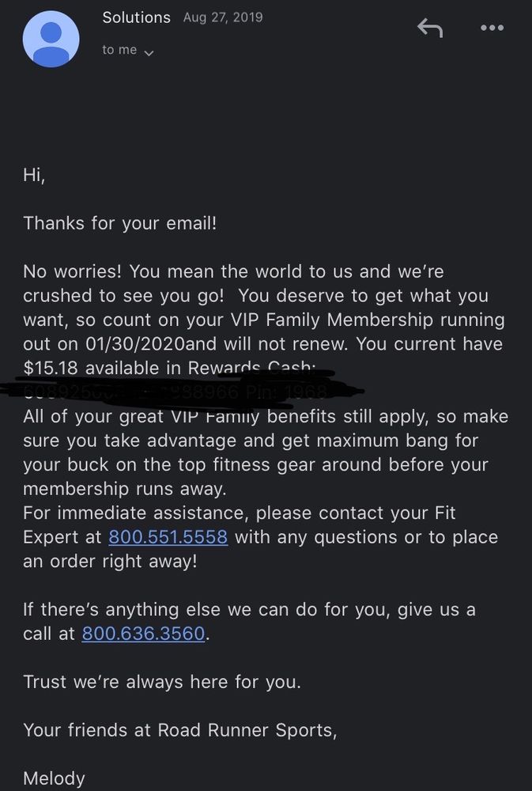Viewport: 532px width, 791px height.
Task: Select the sender name "Solutions"
Action: [136, 17]
